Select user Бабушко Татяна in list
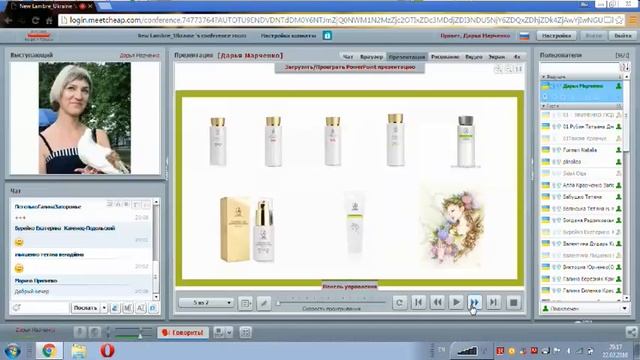This screenshot has height=360, width=640. 581,197
